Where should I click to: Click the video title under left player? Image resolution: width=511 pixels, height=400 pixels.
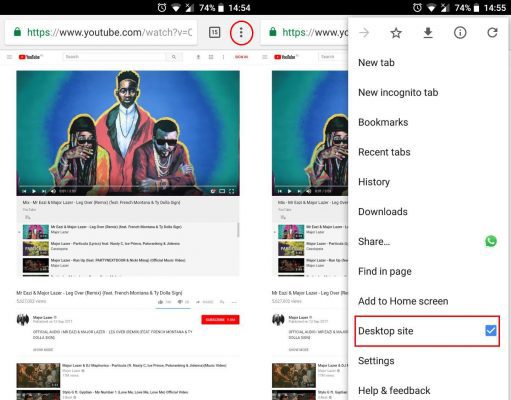point(99,293)
